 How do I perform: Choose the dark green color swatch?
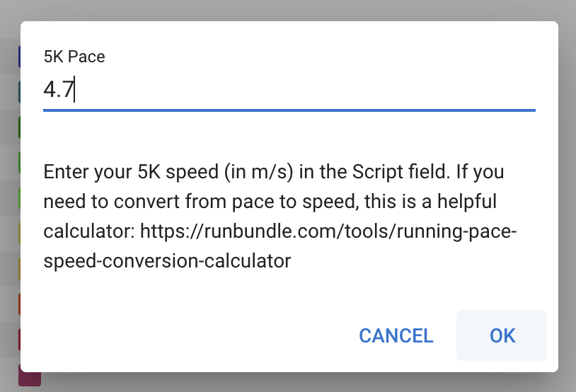point(19,127)
